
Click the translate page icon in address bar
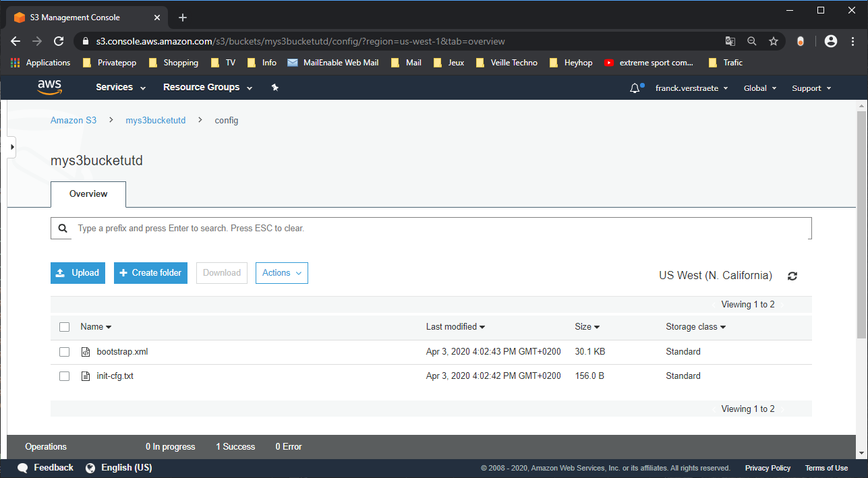point(730,41)
